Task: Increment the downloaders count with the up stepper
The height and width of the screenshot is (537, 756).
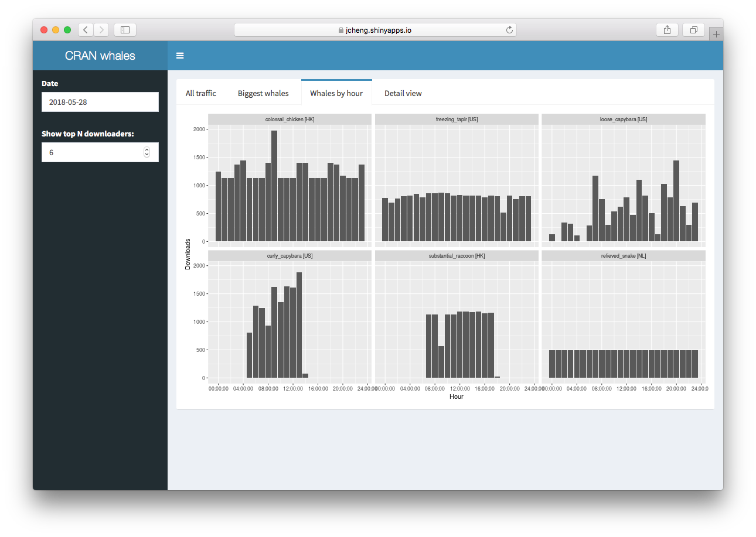Action: pyautogui.click(x=147, y=149)
